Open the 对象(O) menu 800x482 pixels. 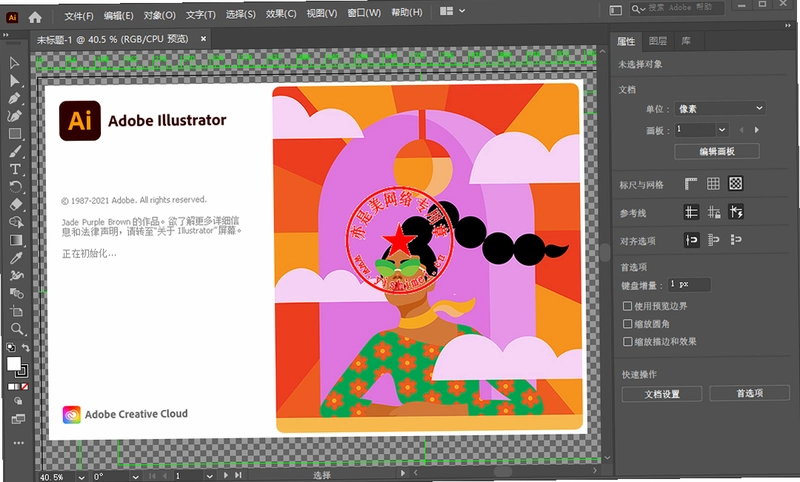point(159,15)
